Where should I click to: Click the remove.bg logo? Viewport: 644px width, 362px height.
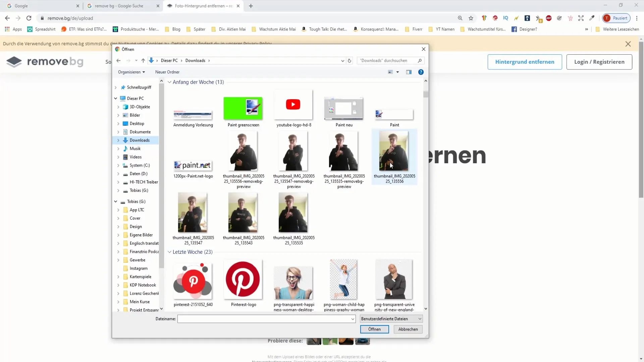click(45, 62)
